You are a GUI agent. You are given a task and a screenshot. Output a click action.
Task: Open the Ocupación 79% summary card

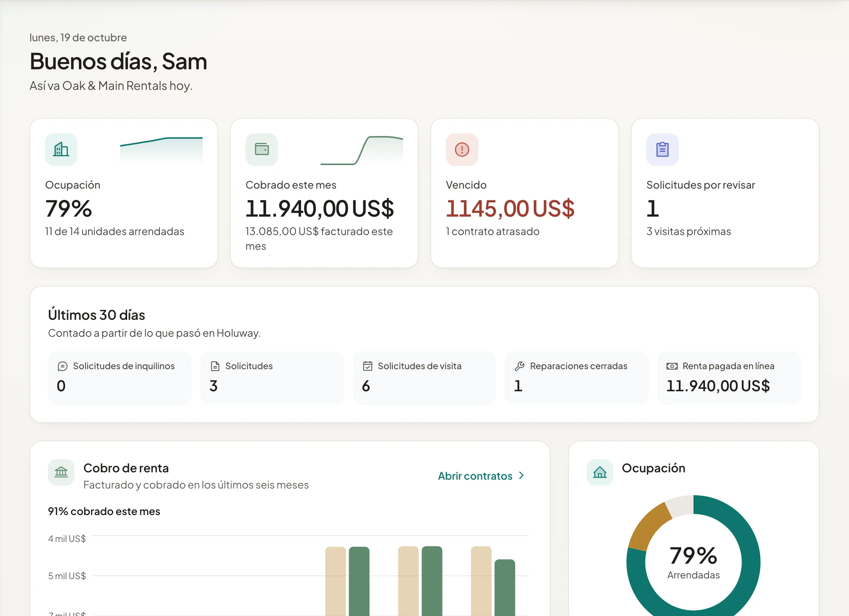pyautogui.click(x=124, y=193)
